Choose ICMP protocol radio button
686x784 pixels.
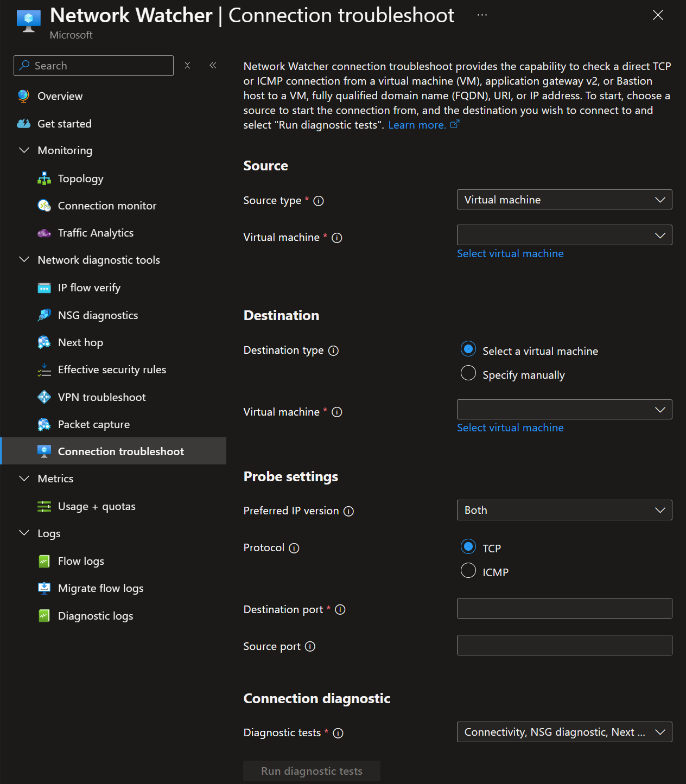468,571
